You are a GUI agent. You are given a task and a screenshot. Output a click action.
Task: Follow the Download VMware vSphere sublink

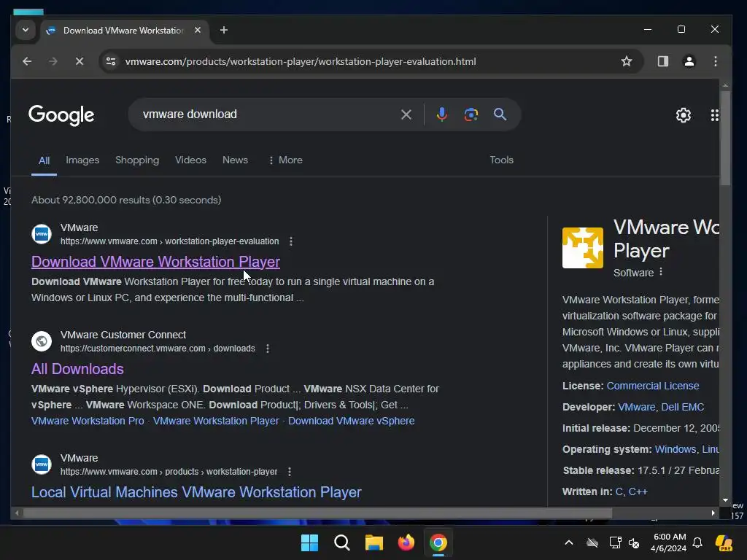(x=351, y=421)
